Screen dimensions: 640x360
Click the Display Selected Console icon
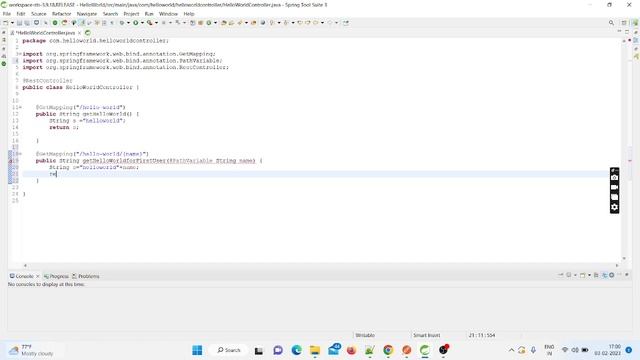[x=569, y=275]
